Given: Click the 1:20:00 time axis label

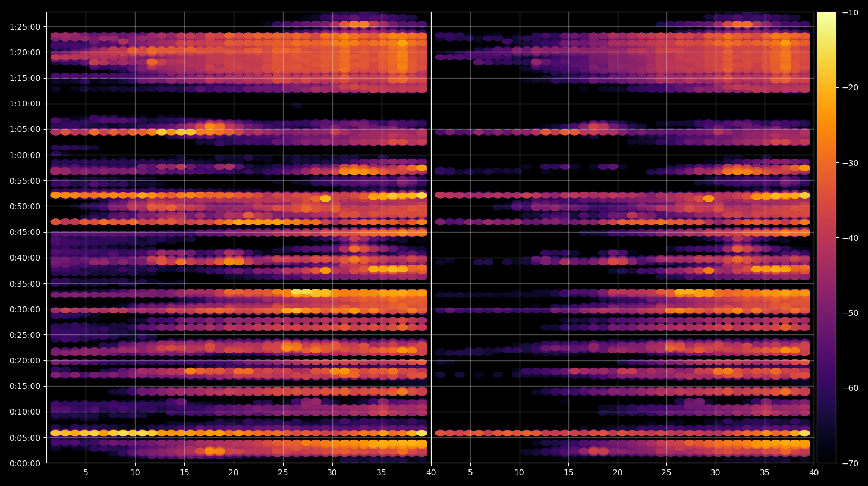Looking at the screenshot, I should (x=25, y=52).
